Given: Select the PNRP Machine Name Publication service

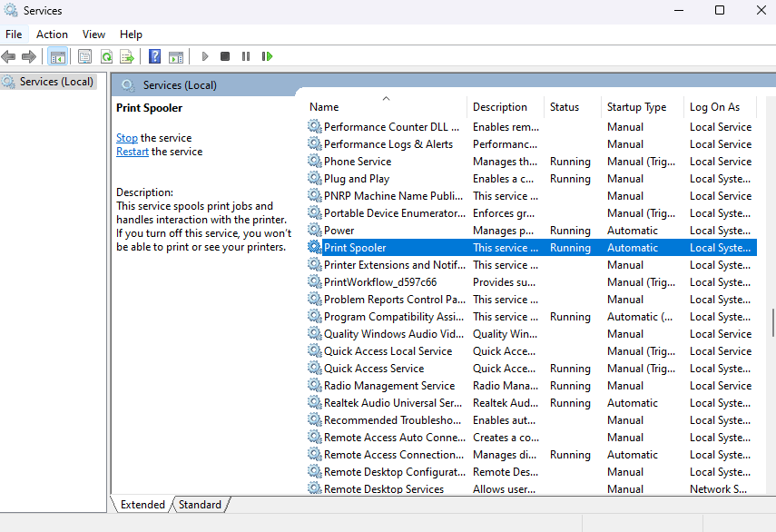Looking at the screenshot, I should tap(532, 196).
